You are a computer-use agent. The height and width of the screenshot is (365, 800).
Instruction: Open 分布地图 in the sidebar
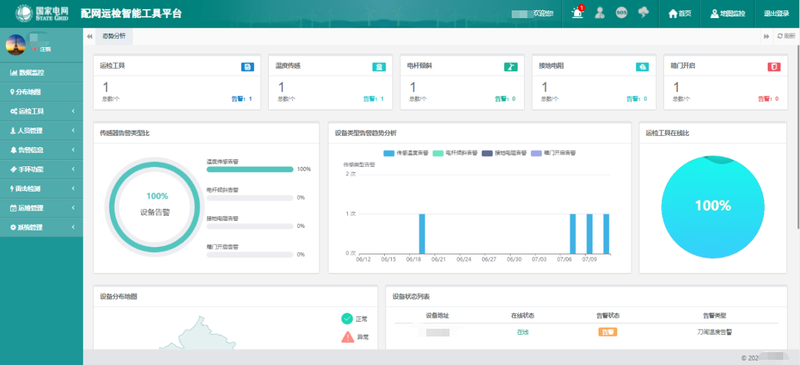[x=41, y=92]
